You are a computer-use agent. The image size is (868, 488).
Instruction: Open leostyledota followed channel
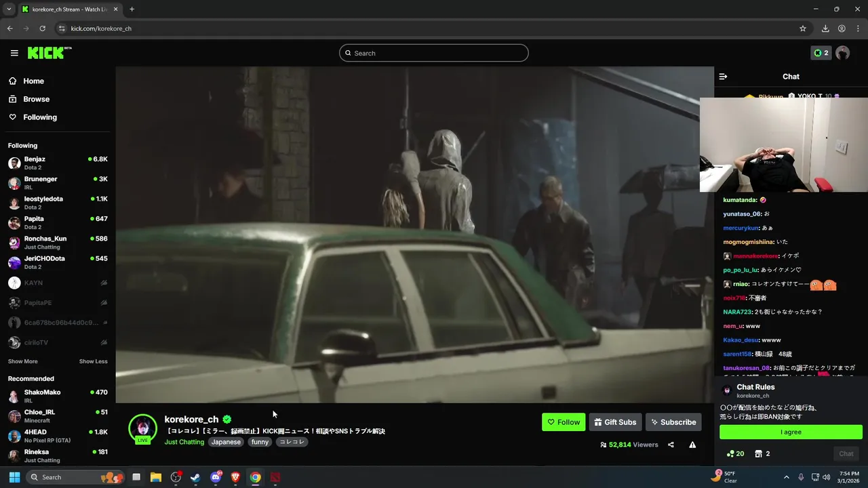point(58,203)
